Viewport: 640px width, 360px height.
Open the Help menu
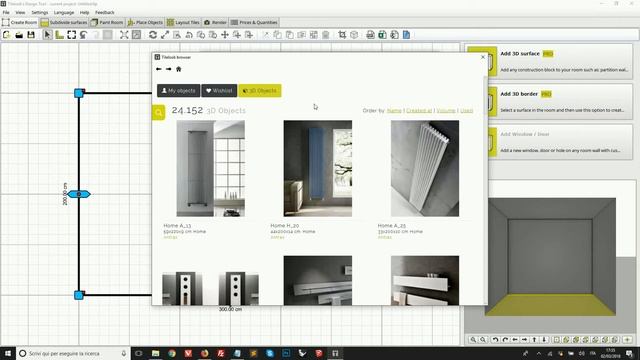pos(84,13)
